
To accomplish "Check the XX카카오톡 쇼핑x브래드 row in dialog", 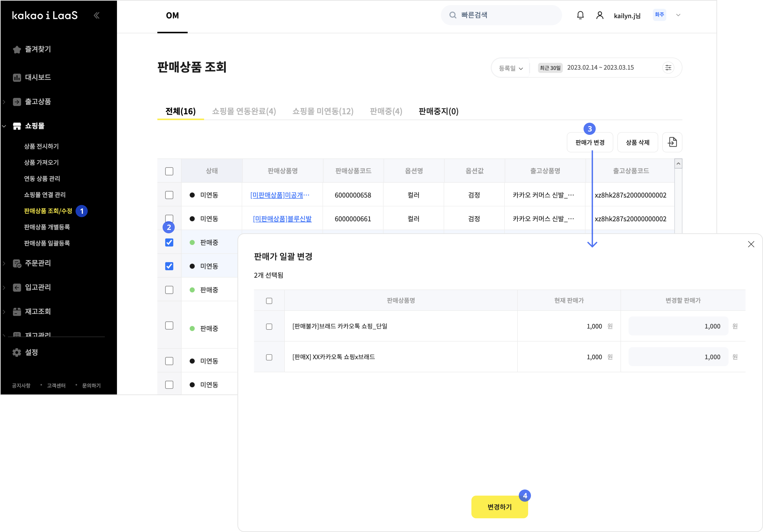I will tap(269, 357).
